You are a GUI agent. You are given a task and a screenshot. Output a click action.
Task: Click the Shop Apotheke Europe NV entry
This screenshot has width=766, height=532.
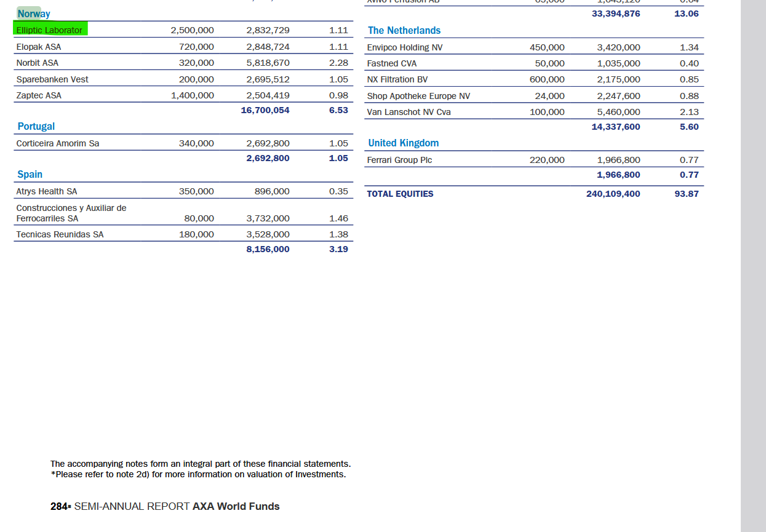point(418,96)
